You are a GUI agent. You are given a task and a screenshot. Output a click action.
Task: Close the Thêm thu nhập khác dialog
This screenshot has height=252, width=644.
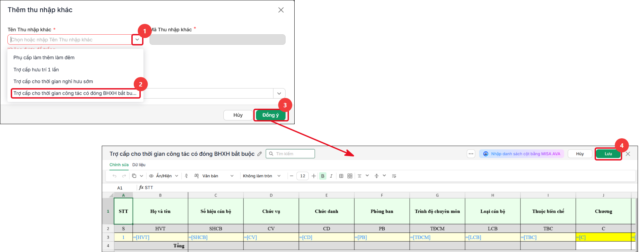pos(281,10)
